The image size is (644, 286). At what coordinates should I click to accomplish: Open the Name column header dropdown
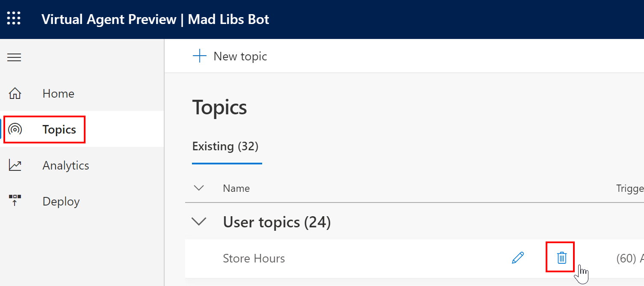(x=236, y=188)
